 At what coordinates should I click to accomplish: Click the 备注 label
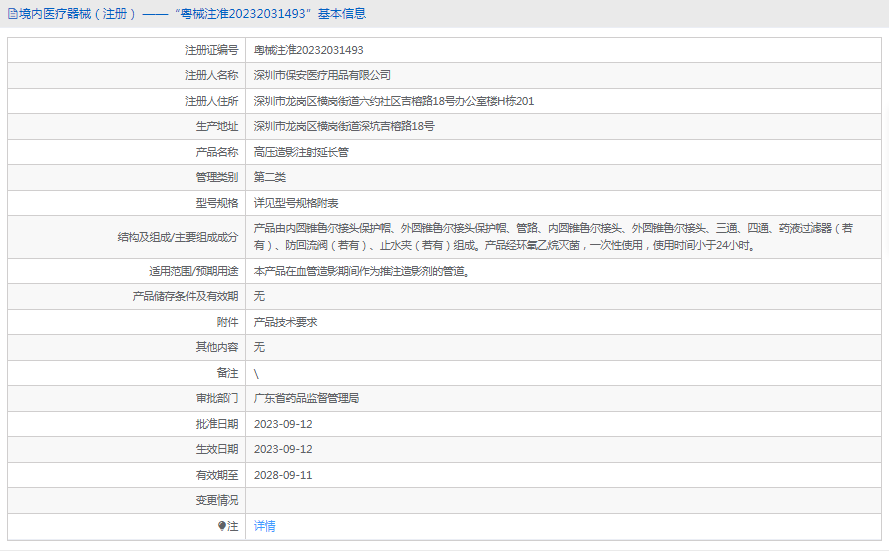coord(227,373)
